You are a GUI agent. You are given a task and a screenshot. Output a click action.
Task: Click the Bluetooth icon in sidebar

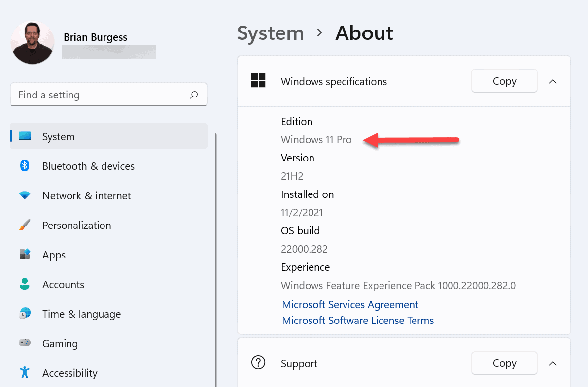(25, 166)
